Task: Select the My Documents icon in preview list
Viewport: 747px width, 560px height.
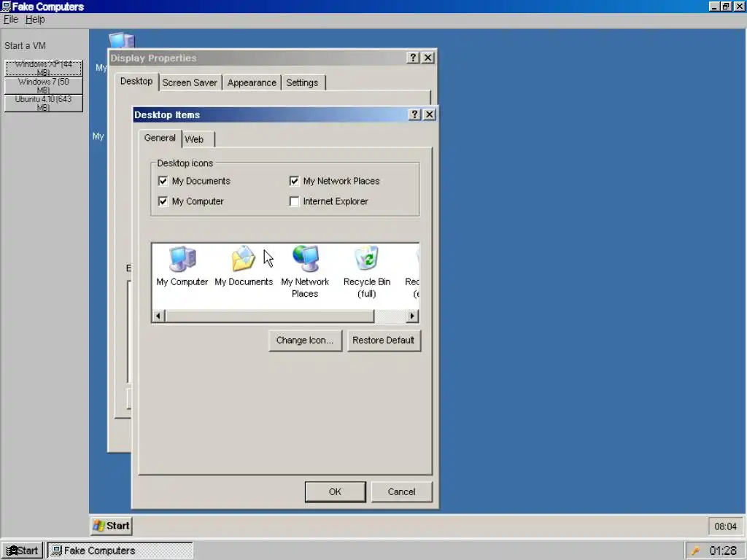Action: [244, 267]
